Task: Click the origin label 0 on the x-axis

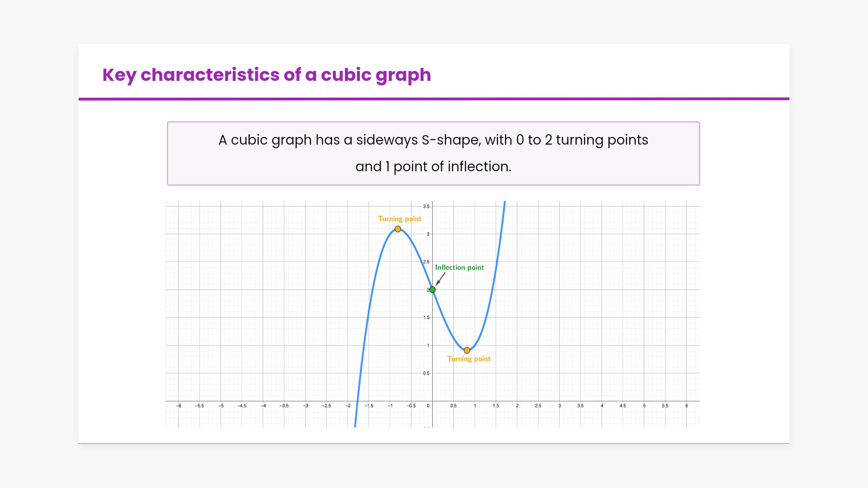Action: pyautogui.click(x=428, y=406)
